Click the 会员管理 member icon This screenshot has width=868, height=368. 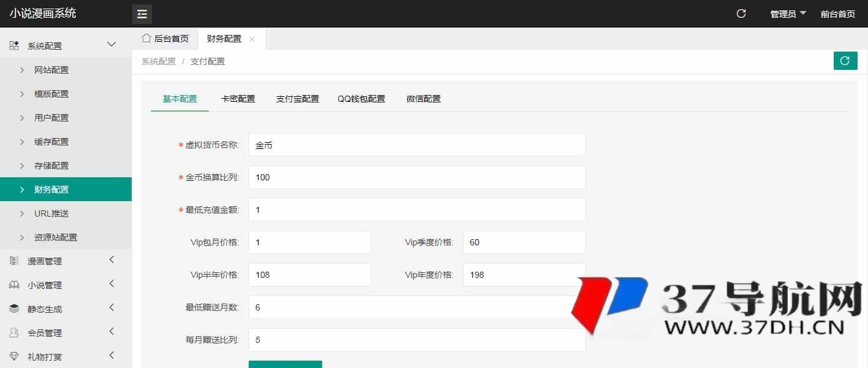pos(13,332)
